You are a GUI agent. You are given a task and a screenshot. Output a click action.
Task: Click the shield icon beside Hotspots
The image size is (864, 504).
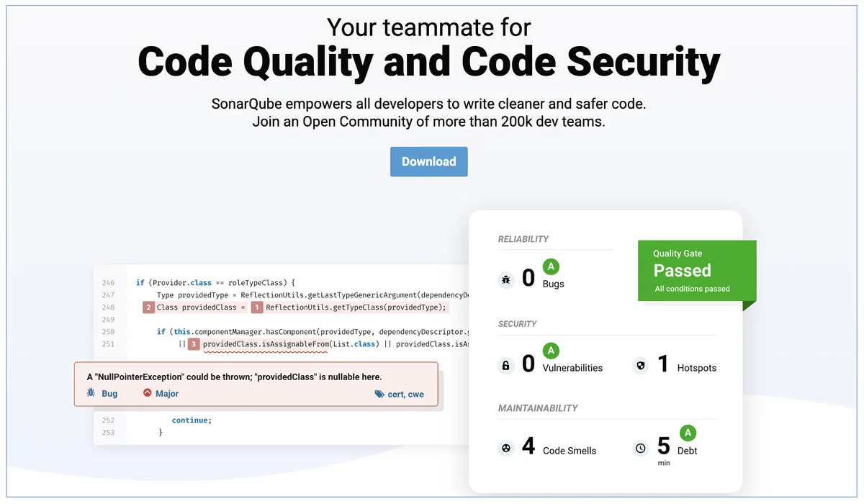[x=640, y=366]
